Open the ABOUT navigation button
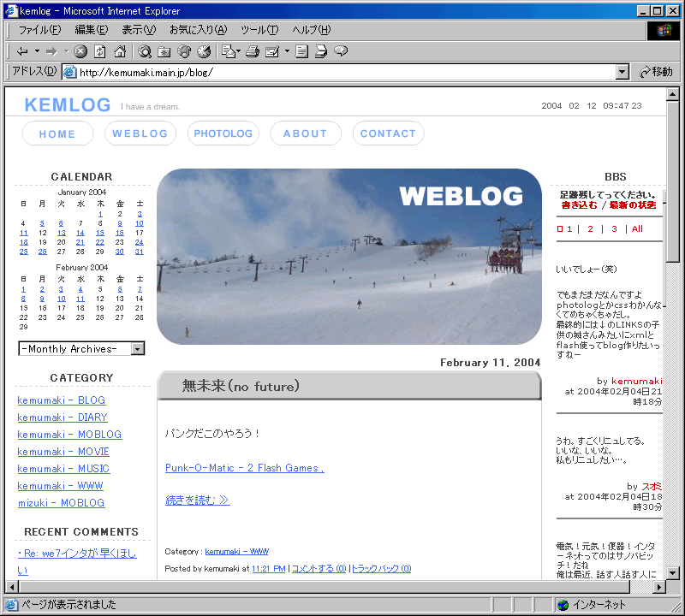 coord(306,133)
